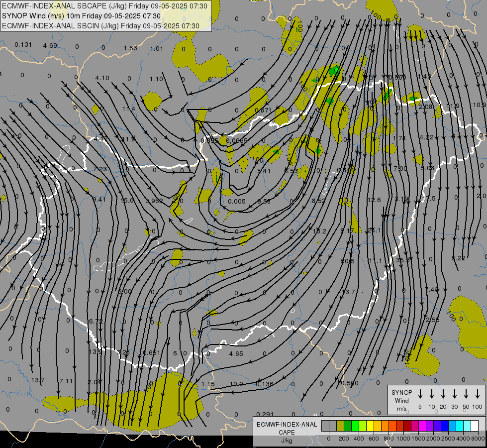Click the '0.0665' value on the map
487x448 pixels.
(x=237, y=141)
